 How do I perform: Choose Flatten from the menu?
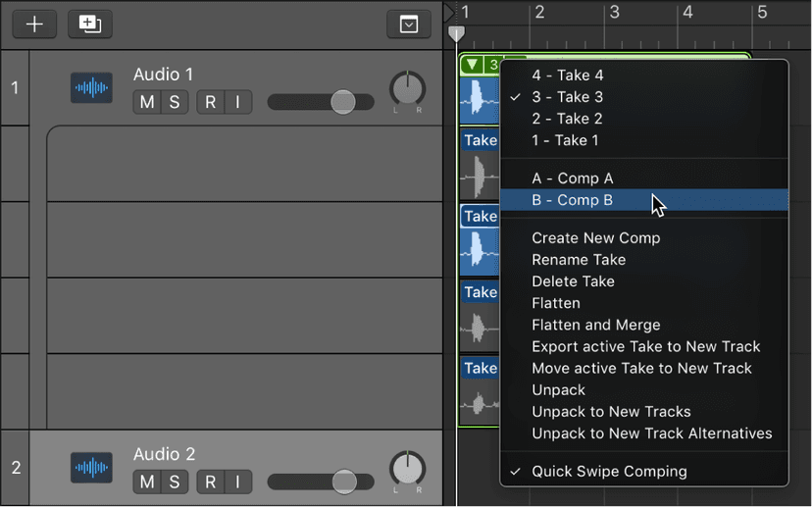point(644,303)
